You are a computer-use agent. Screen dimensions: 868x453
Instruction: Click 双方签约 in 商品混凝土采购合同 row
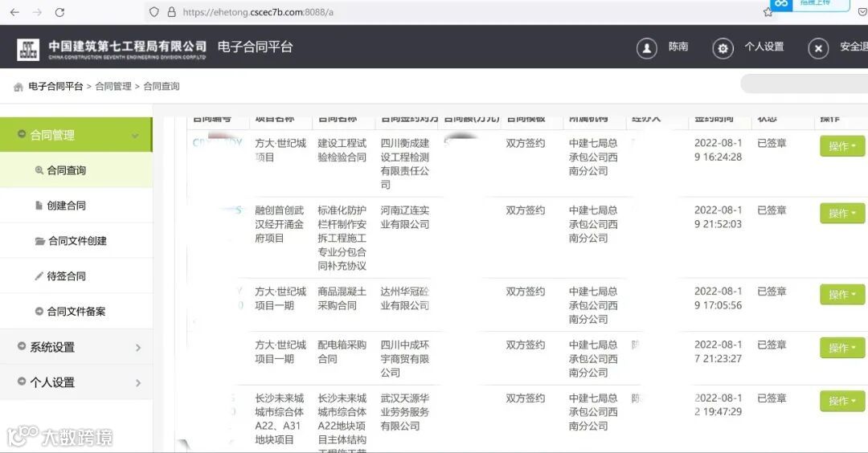point(526,292)
